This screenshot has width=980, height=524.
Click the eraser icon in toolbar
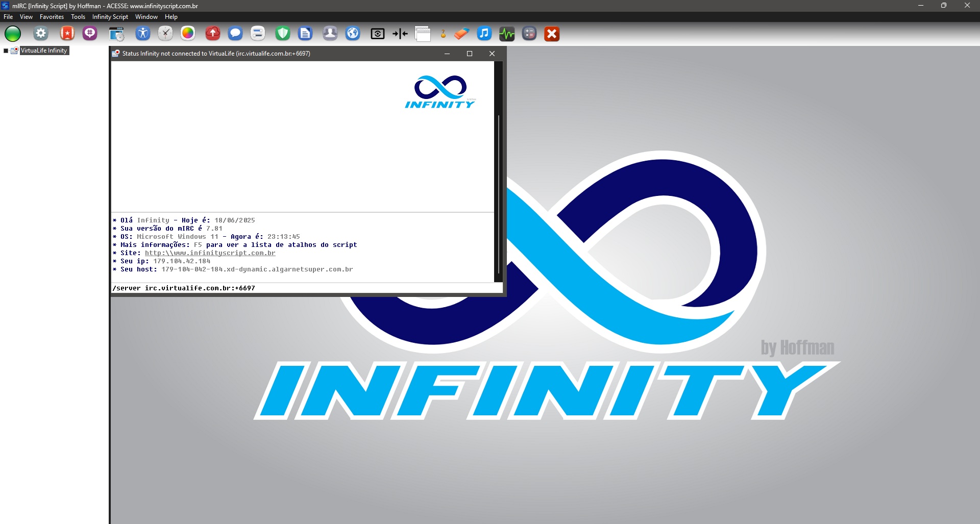pyautogui.click(x=461, y=34)
